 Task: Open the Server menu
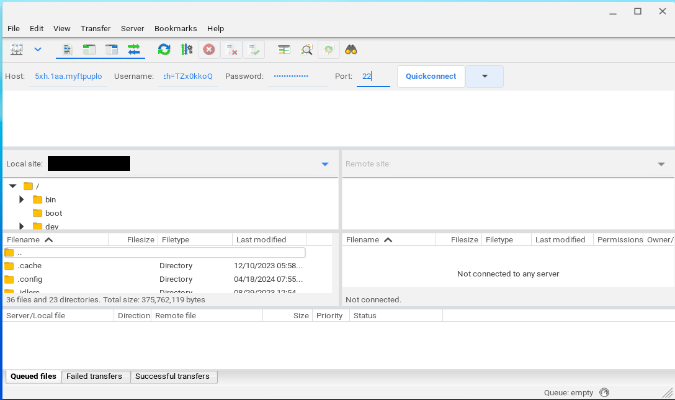132,28
